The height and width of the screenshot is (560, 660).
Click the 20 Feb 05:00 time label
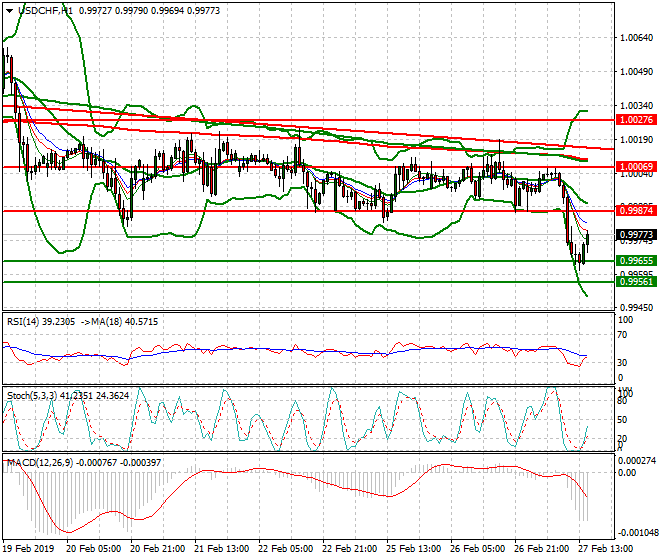[x=93, y=549]
